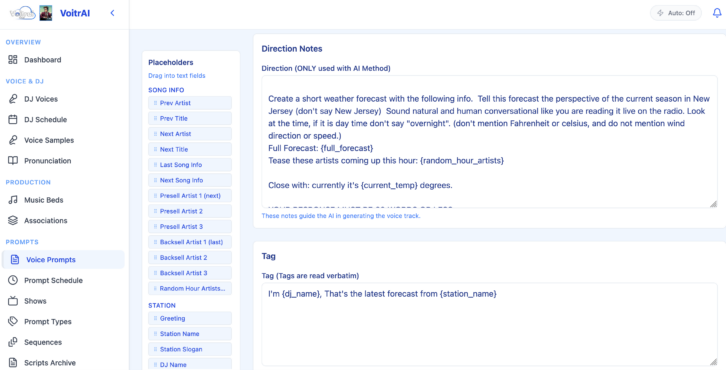726x370 pixels.
Task: Click the DJ Schedule calendar icon
Action: (13, 119)
